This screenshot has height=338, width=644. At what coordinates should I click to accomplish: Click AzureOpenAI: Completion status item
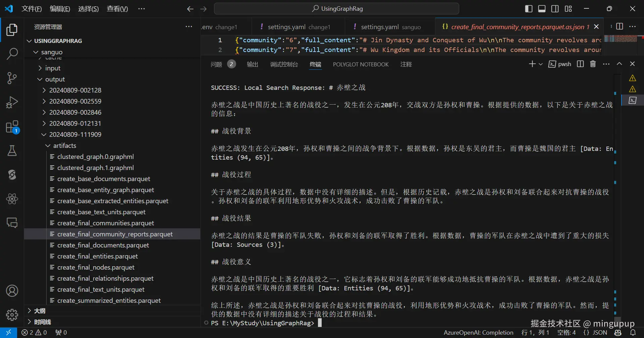click(479, 332)
